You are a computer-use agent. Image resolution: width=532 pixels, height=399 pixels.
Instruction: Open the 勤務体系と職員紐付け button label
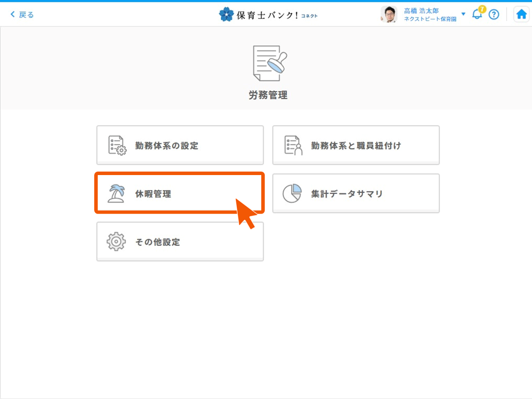point(356,146)
